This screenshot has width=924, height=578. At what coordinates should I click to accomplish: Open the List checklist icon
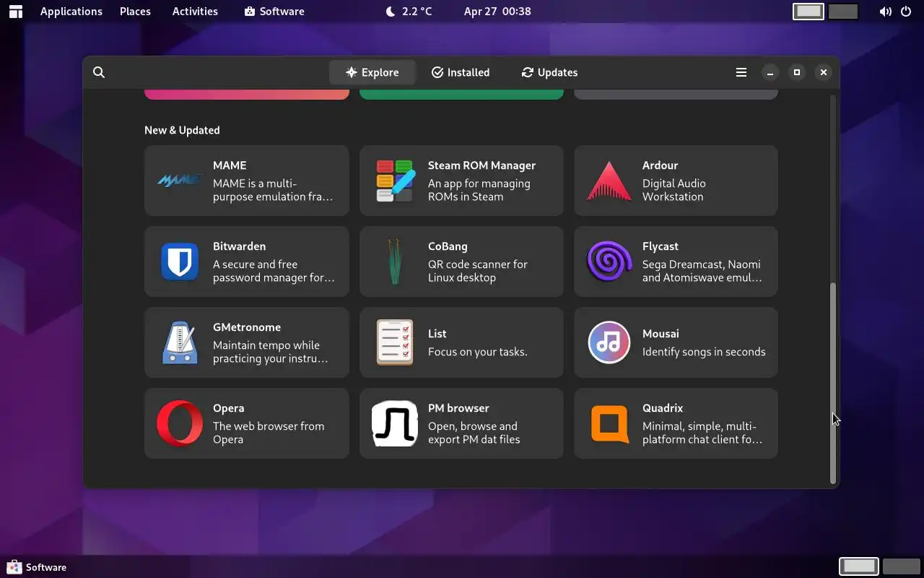(x=395, y=342)
